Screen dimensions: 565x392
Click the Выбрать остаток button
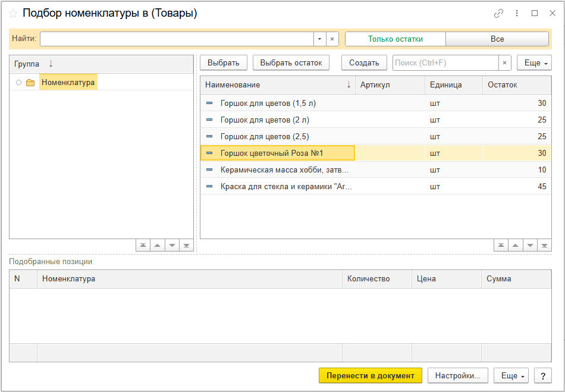[x=291, y=62]
